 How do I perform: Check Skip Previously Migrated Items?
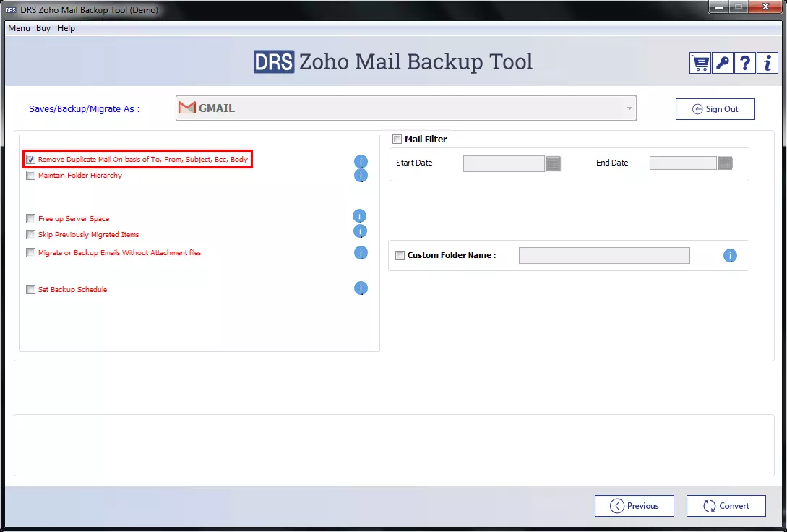click(x=31, y=235)
